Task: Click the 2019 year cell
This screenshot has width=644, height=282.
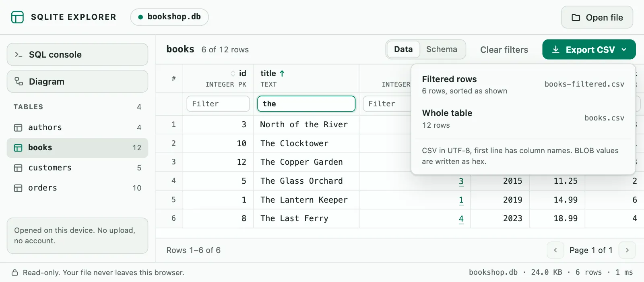Action: (x=500, y=200)
